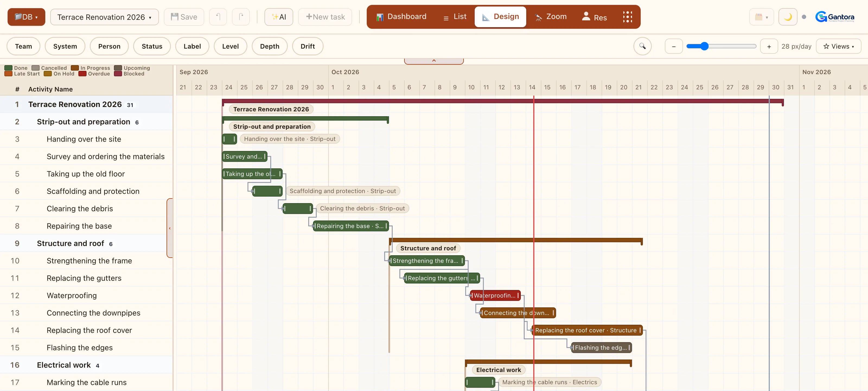868x391 pixels.
Task: Toggle the Drift filter chip
Action: click(x=308, y=46)
